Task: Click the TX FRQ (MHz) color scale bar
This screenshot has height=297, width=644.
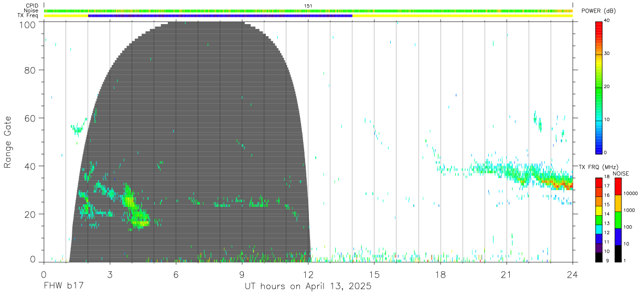Action: 599,220
